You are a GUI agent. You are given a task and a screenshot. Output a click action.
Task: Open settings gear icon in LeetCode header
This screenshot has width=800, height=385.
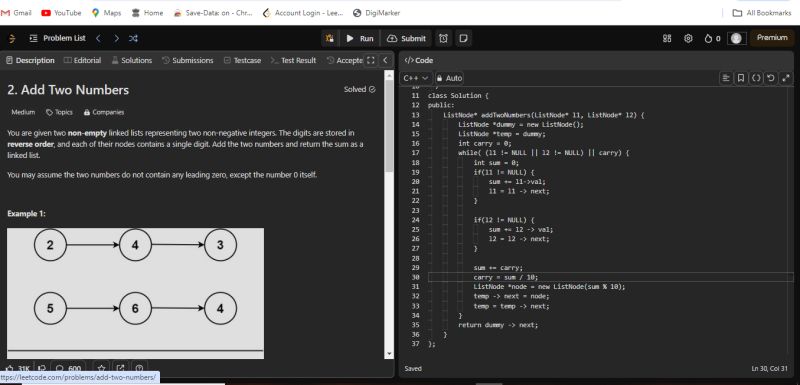pyautogui.click(x=688, y=38)
